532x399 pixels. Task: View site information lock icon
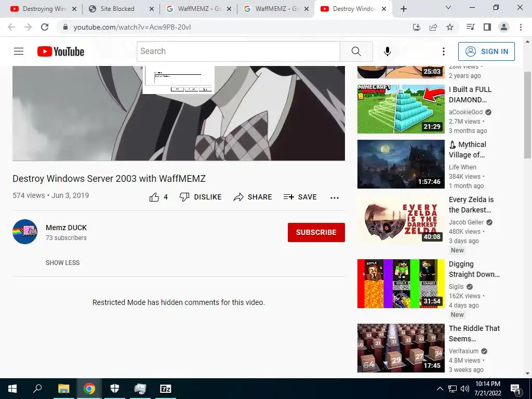[x=65, y=27]
